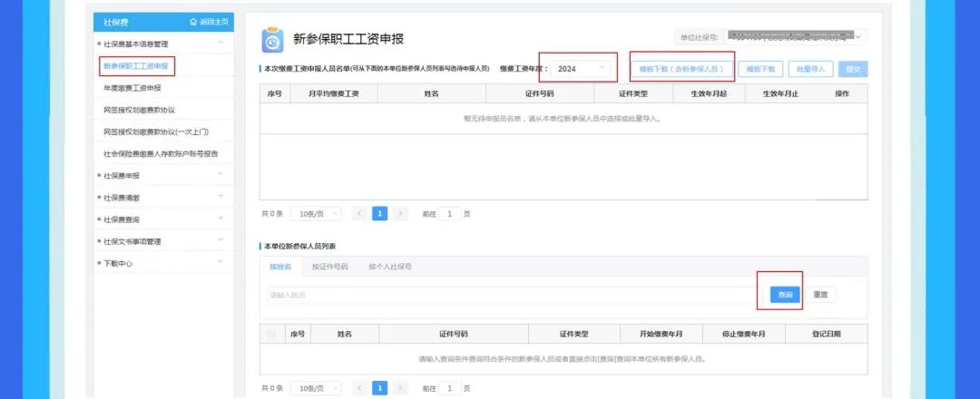Expand the 下载中心 menu group
The height and width of the screenshot is (399, 980).
click(220, 263)
